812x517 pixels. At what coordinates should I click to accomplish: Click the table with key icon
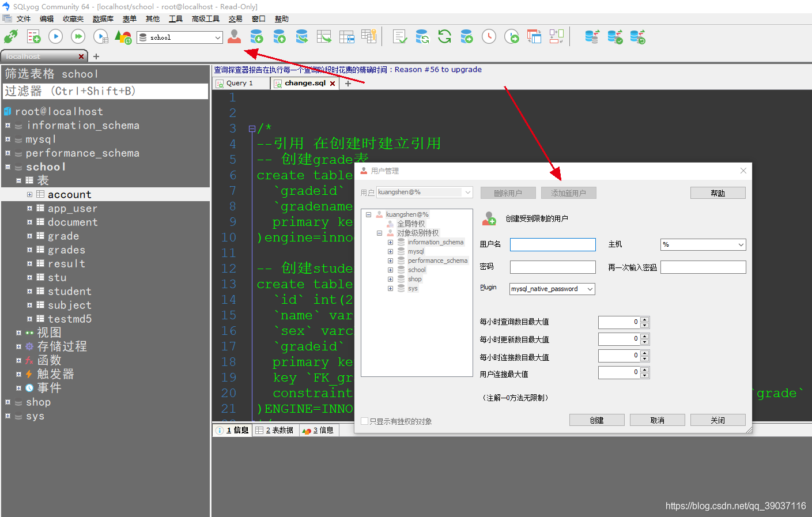(369, 37)
